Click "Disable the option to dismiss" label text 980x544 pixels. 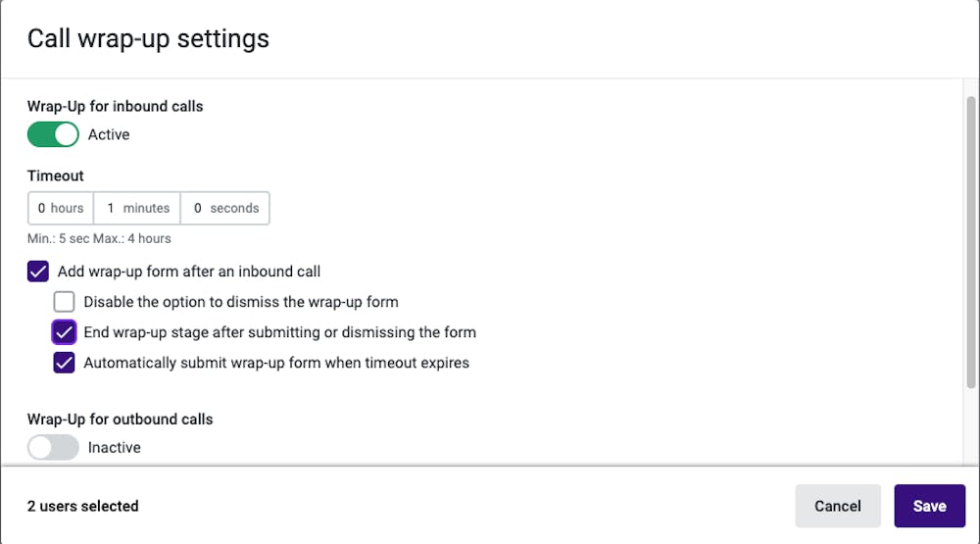241,302
